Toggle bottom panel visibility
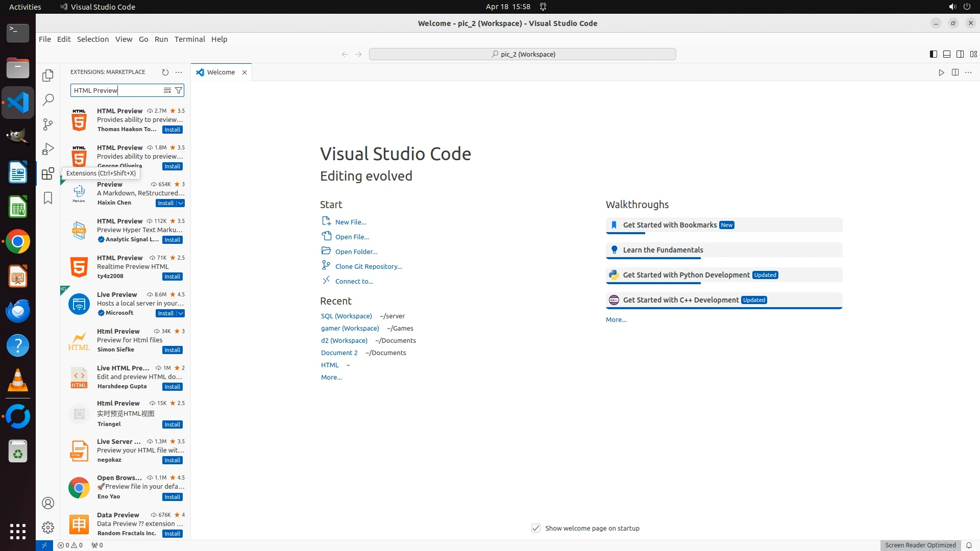This screenshot has width=980, height=551. [946, 54]
